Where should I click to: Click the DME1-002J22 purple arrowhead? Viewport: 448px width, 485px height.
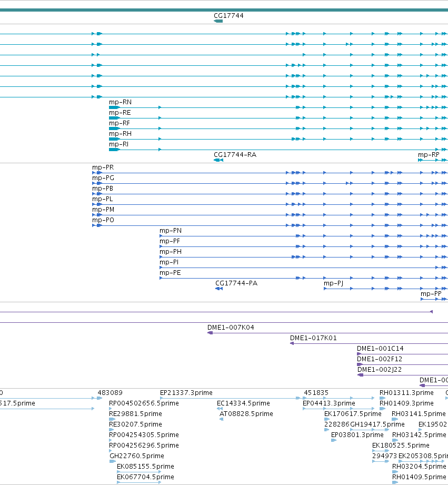360,375
